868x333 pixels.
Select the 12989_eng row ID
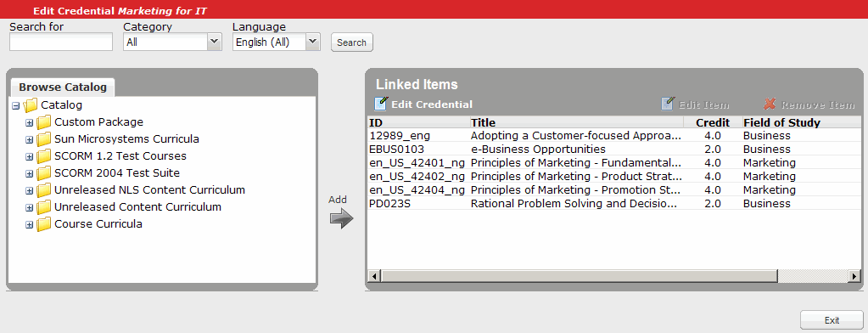(x=400, y=135)
